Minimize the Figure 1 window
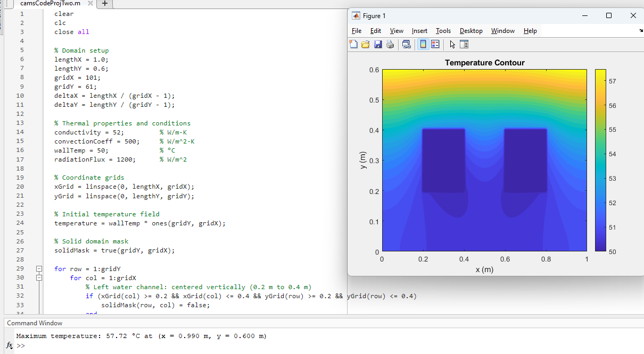644x354 pixels. click(x=584, y=15)
